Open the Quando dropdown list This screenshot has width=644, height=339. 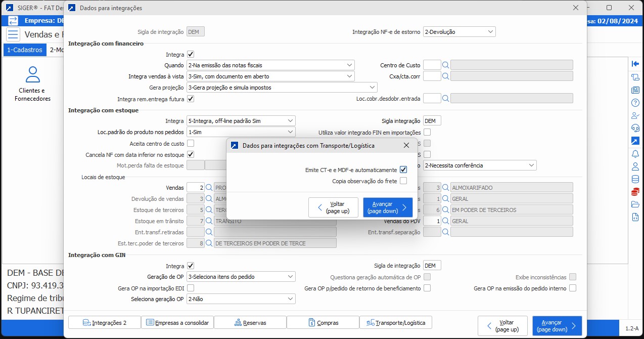coord(270,65)
